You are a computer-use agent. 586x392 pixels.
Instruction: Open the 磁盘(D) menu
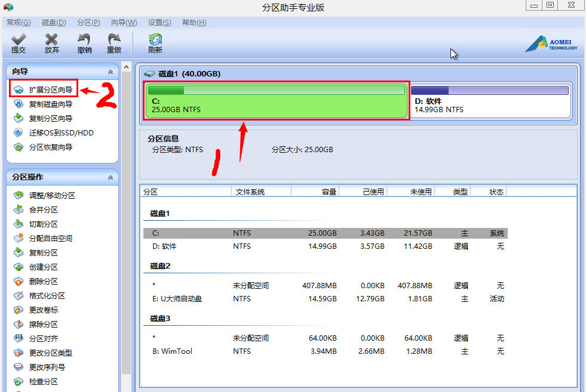click(x=54, y=23)
